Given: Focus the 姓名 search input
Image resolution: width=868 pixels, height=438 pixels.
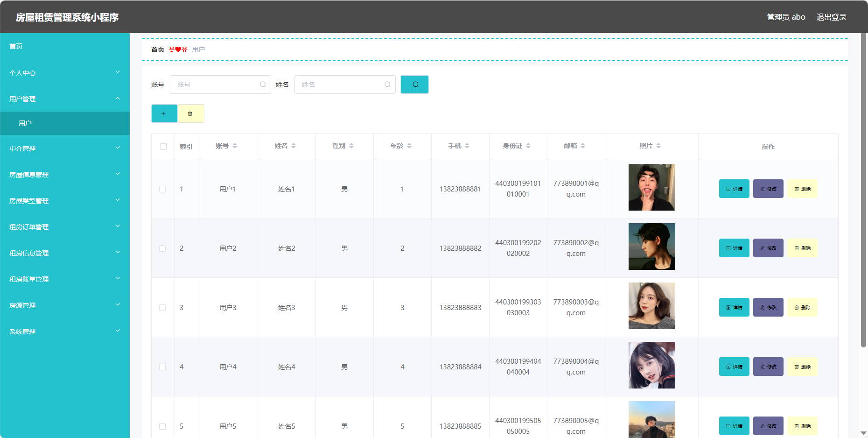Looking at the screenshot, I should [x=345, y=85].
